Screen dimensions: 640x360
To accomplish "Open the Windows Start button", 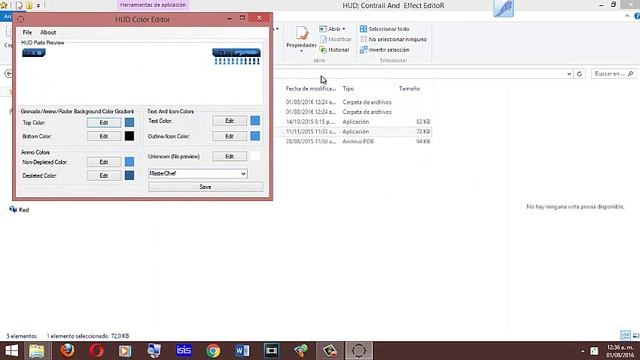I will tap(11, 351).
